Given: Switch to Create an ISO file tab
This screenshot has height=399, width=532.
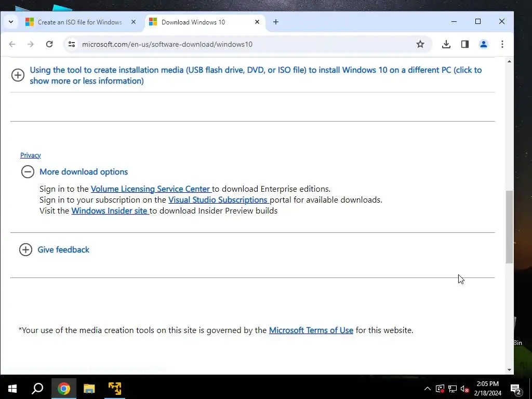Looking at the screenshot, I should click(x=79, y=22).
